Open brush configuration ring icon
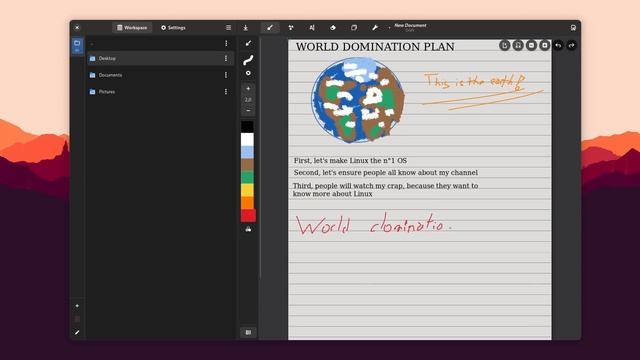 (248, 73)
